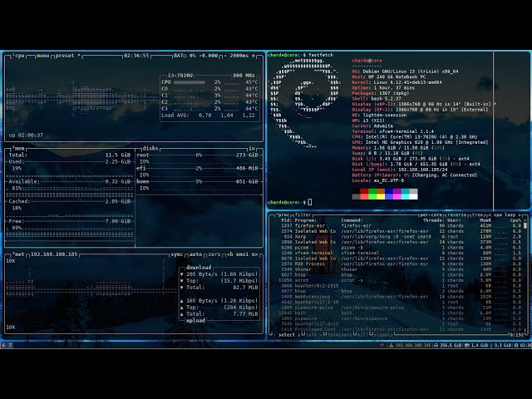Click memory 1.4 GiB icon in status bar
The image size is (532, 399).
point(467,345)
